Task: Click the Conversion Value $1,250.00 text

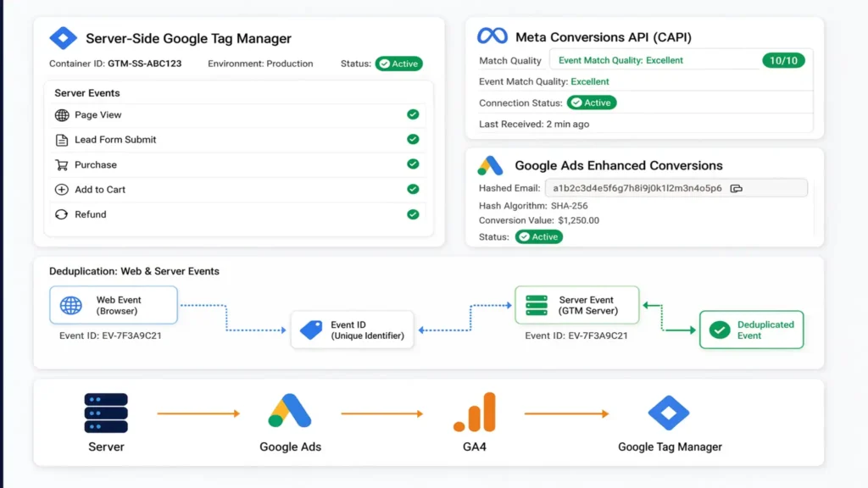Action: click(x=538, y=220)
